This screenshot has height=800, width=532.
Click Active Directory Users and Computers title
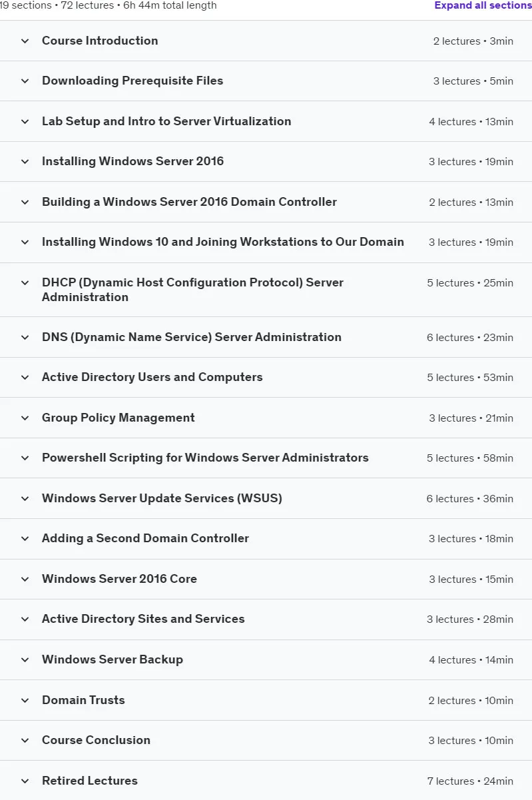click(x=152, y=377)
